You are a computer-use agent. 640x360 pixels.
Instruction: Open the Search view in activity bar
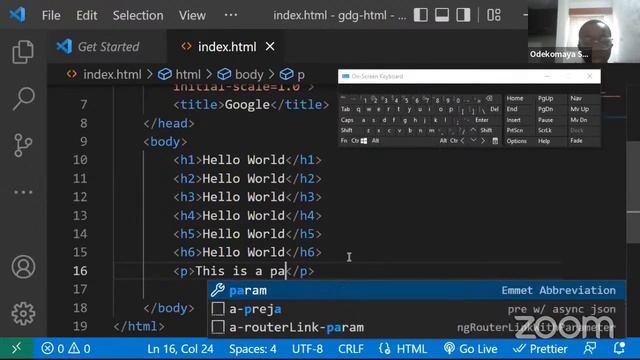[x=23, y=98]
